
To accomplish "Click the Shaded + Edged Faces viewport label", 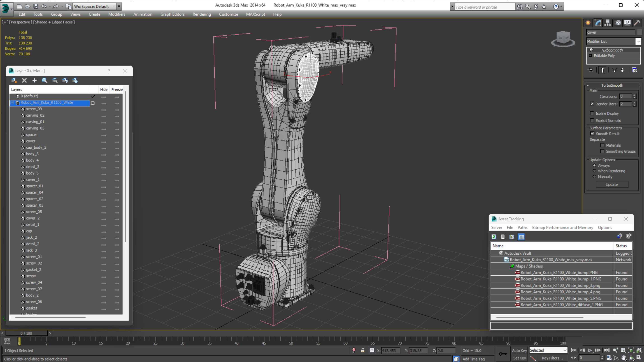I will 54,22.
